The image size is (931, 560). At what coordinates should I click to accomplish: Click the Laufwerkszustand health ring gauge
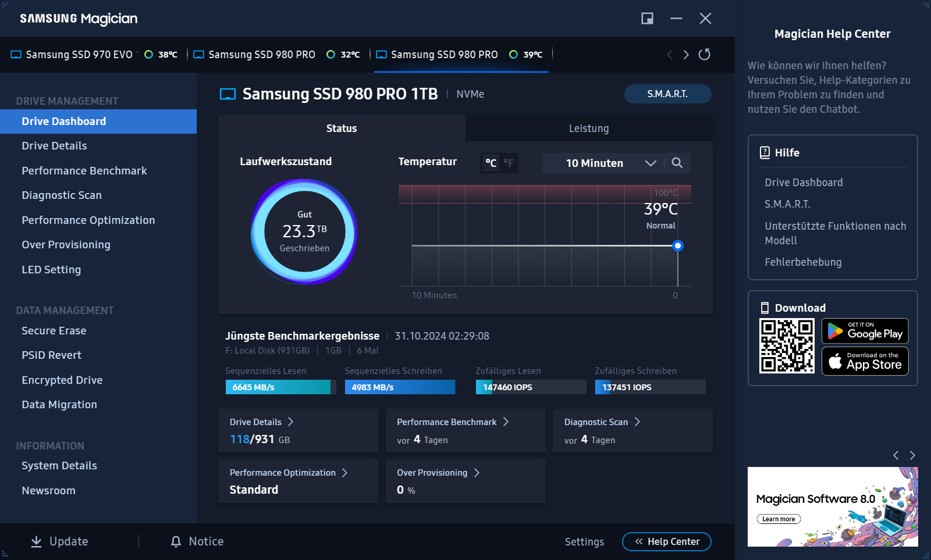pyautogui.click(x=304, y=231)
